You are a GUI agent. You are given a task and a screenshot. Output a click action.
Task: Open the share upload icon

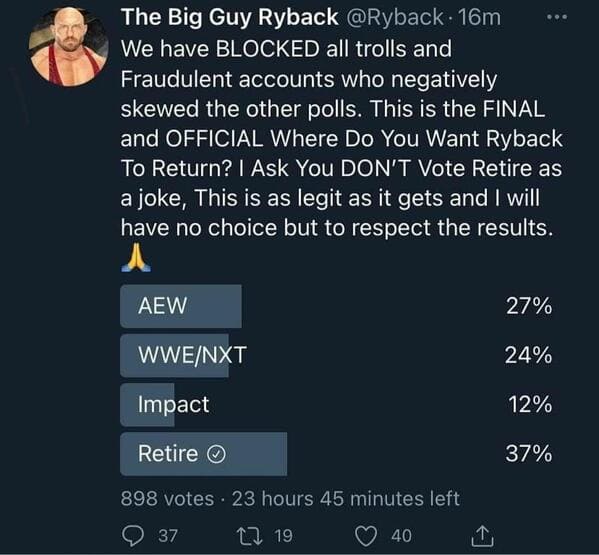click(x=482, y=536)
